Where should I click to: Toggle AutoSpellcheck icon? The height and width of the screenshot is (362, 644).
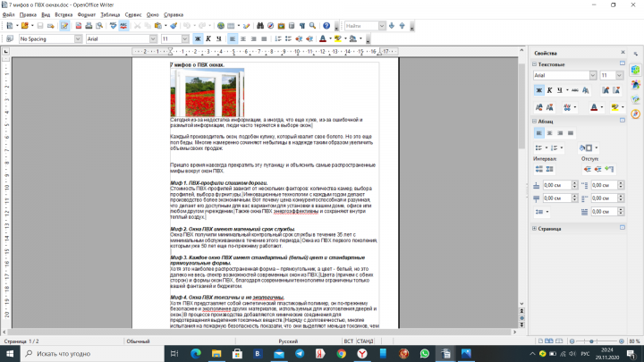pyautogui.click(x=123, y=26)
